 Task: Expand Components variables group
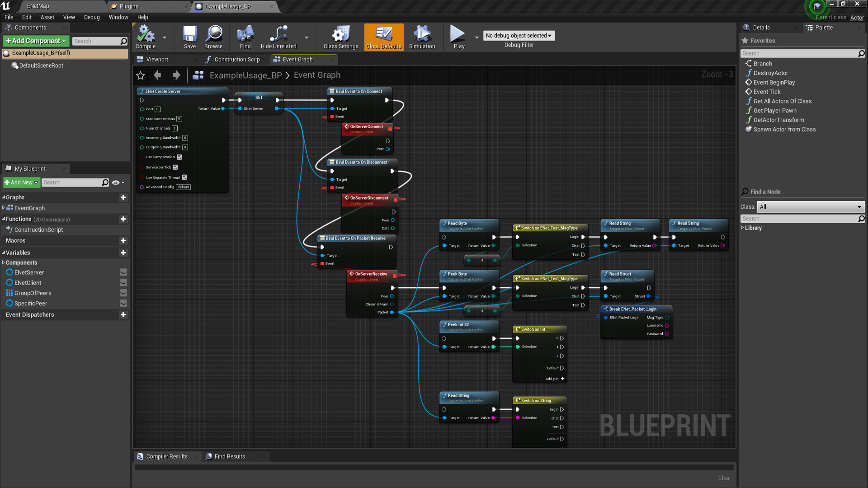tap(4, 263)
